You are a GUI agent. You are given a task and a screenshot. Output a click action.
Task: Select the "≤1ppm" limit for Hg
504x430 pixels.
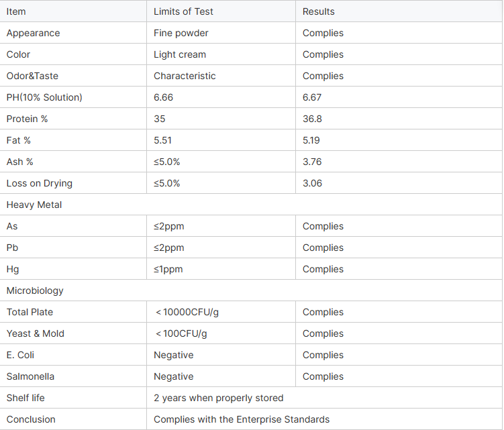point(168,269)
